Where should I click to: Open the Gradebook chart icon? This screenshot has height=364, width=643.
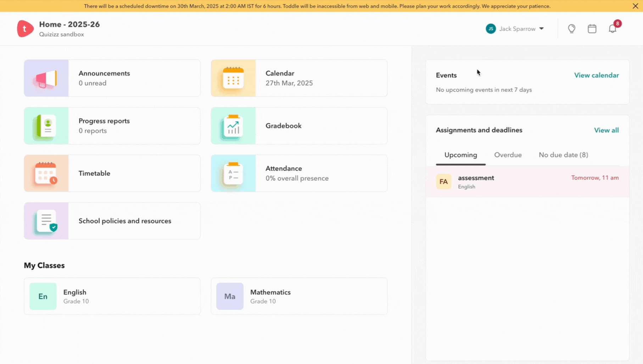pos(233,126)
